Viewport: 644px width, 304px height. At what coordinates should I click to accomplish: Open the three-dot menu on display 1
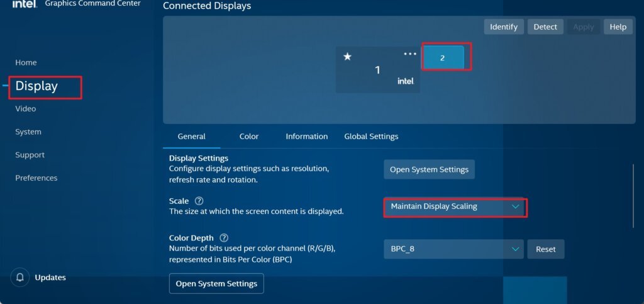point(410,54)
